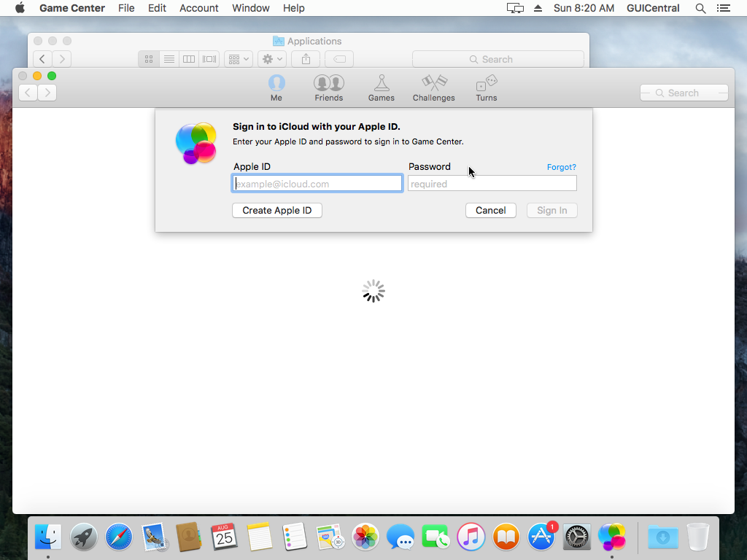Open the Friends tab
The width and height of the screenshot is (747, 560).
tap(329, 88)
